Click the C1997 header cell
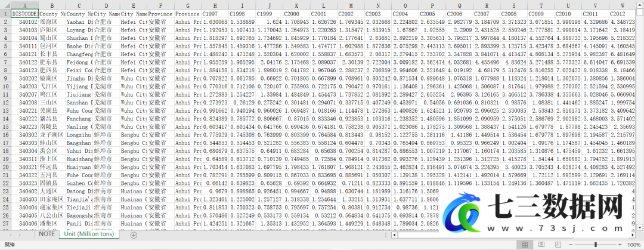 point(215,14)
